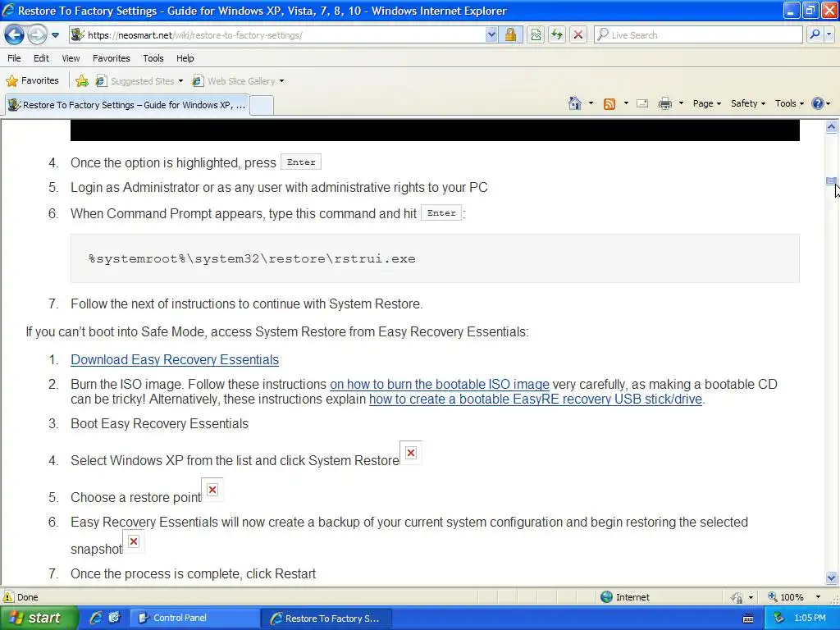840x630 pixels.
Task: Open the Help menu
Action: [185, 58]
